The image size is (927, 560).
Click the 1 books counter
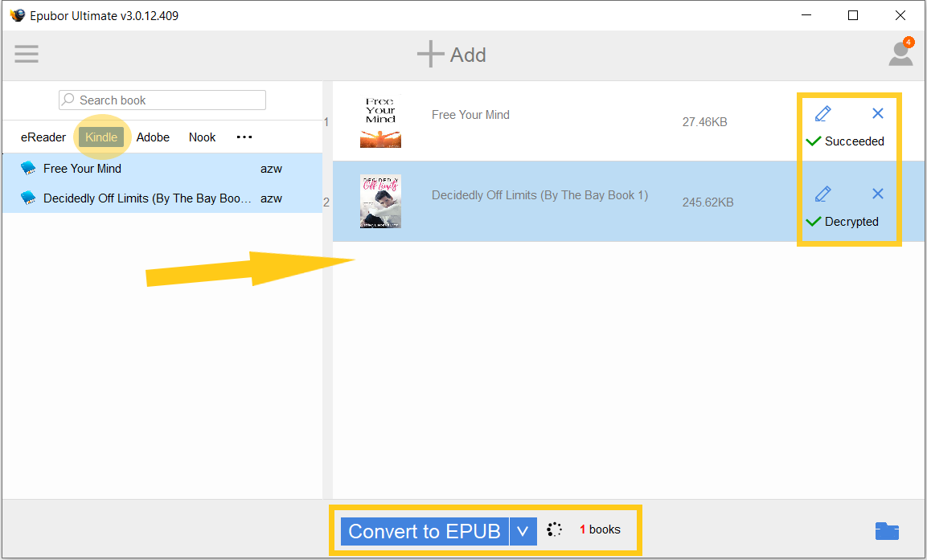600,529
